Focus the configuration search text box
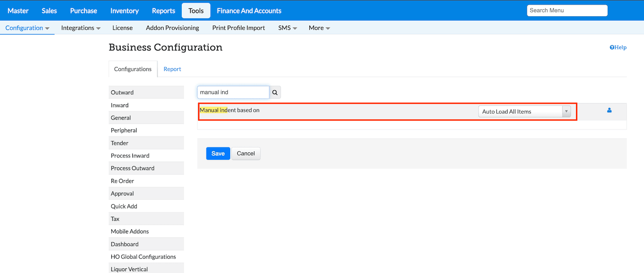The width and height of the screenshot is (644, 273). click(233, 92)
